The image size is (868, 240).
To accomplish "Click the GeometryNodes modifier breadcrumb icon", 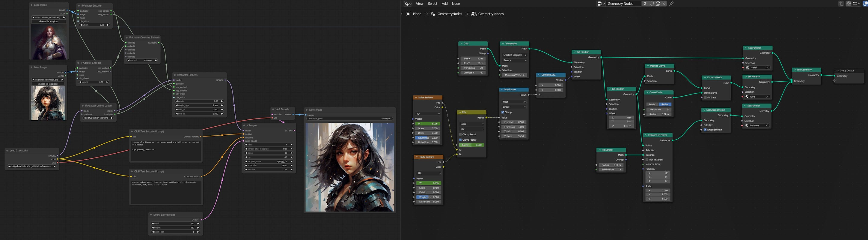I will [x=433, y=14].
